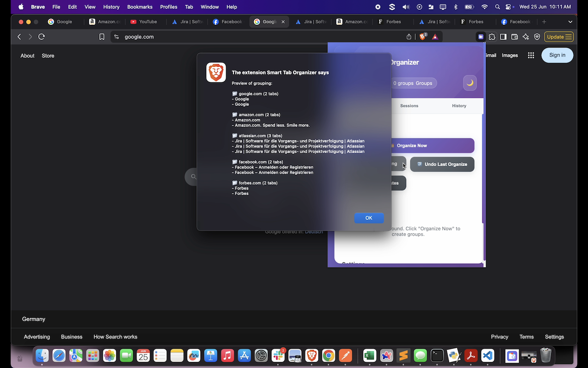Open the History menu in the menu bar
The height and width of the screenshot is (368, 588).
pyautogui.click(x=111, y=7)
